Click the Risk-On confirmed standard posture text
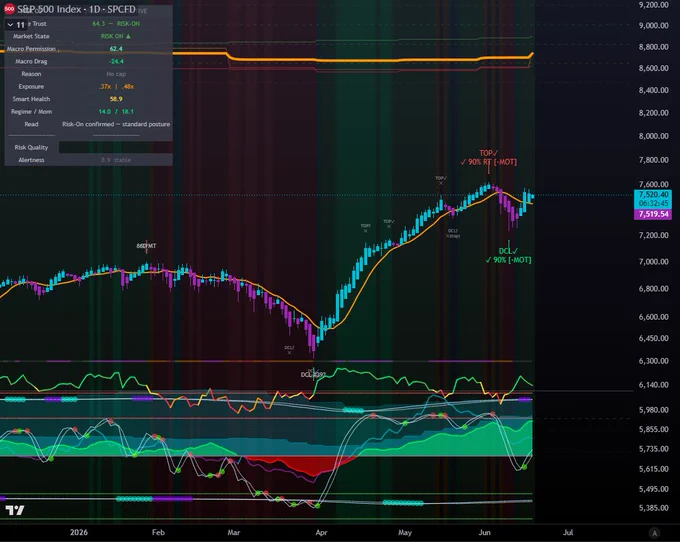This screenshot has height=542, width=680. pyautogui.click(x=116, y=124)
